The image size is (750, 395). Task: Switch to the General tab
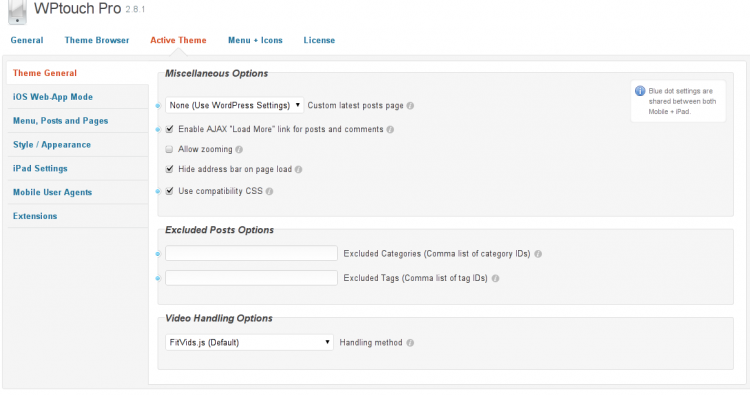(x=27, y=40)
